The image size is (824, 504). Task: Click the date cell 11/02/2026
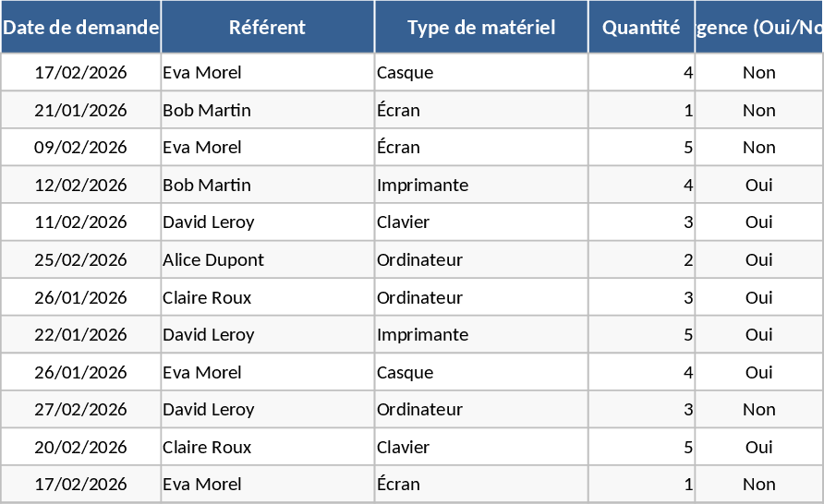[x=80, y=222]
